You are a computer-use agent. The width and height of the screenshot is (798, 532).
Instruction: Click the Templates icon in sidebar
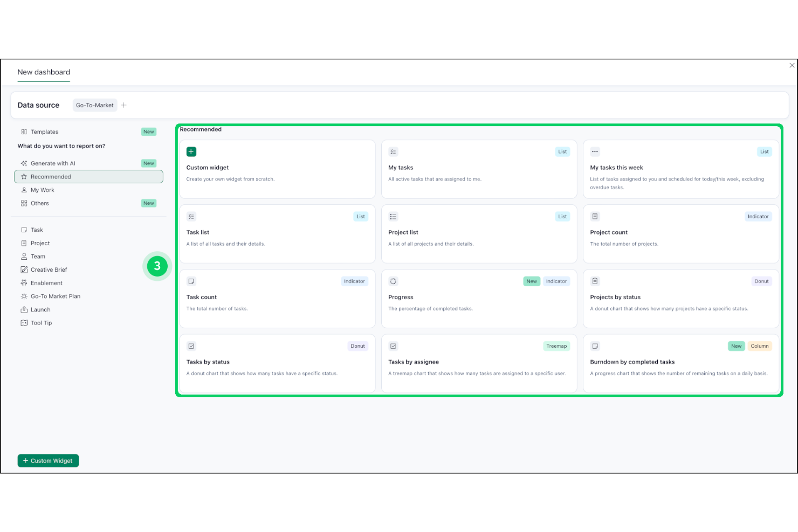pos(24,132)
